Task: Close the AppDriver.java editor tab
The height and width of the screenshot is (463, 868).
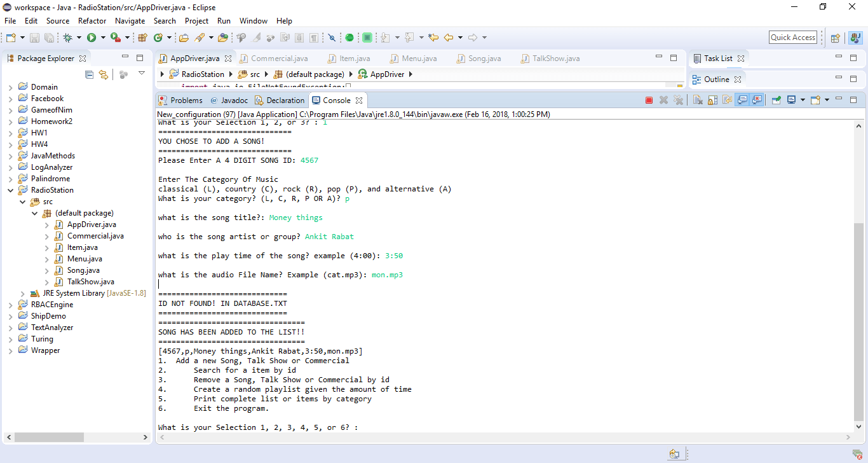Action: pos(228,59)
